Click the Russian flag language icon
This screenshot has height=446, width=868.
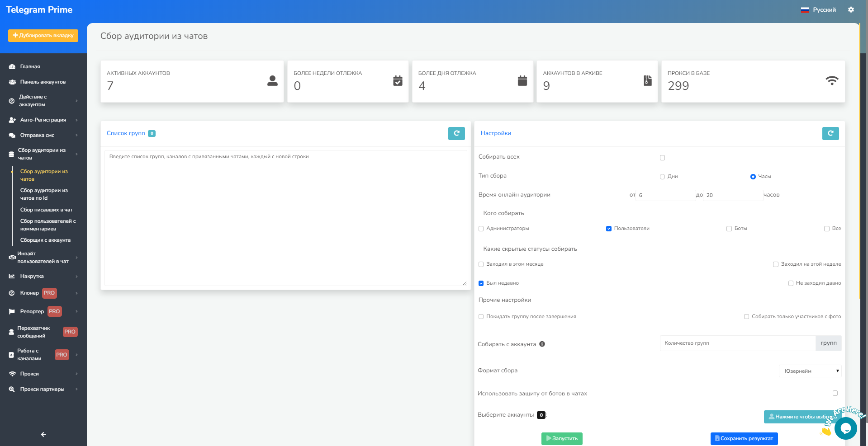[x=805, y=10]
